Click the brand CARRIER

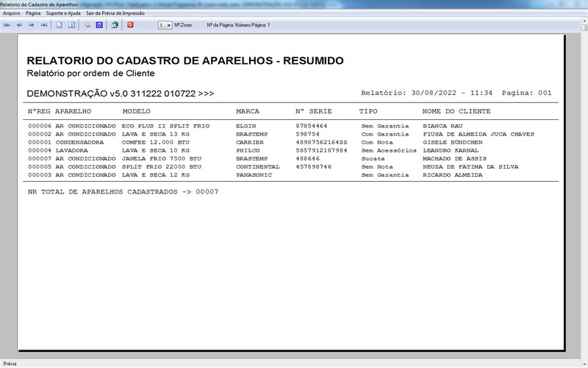[250, 142]
